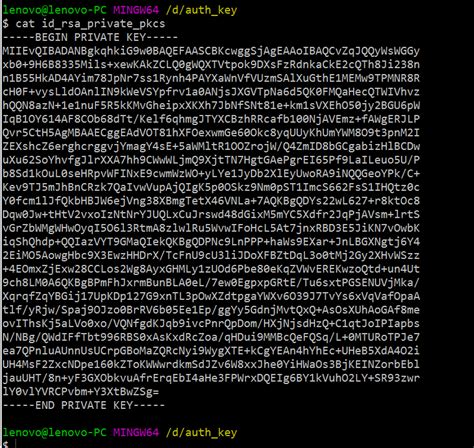This screenshot has width=474, height=448.
Task: Click the key line starting with Kev9TJ5mJh
Action: pos(211,187)
